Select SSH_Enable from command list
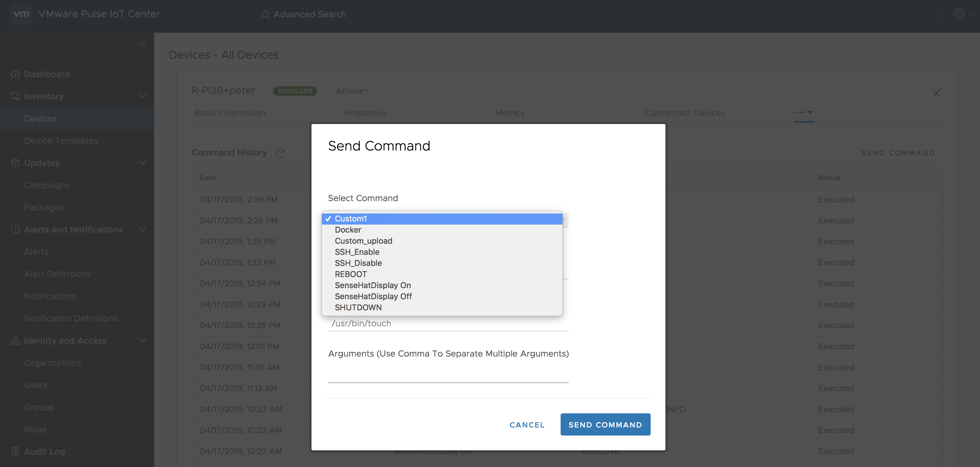The image size is (980, 467). [357, 252]
